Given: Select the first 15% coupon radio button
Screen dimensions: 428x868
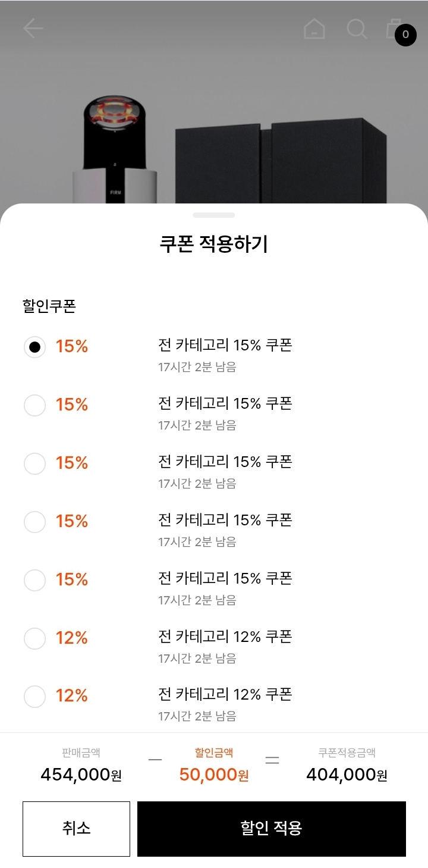Looking at the screenshot, I should tap(34, 347).
